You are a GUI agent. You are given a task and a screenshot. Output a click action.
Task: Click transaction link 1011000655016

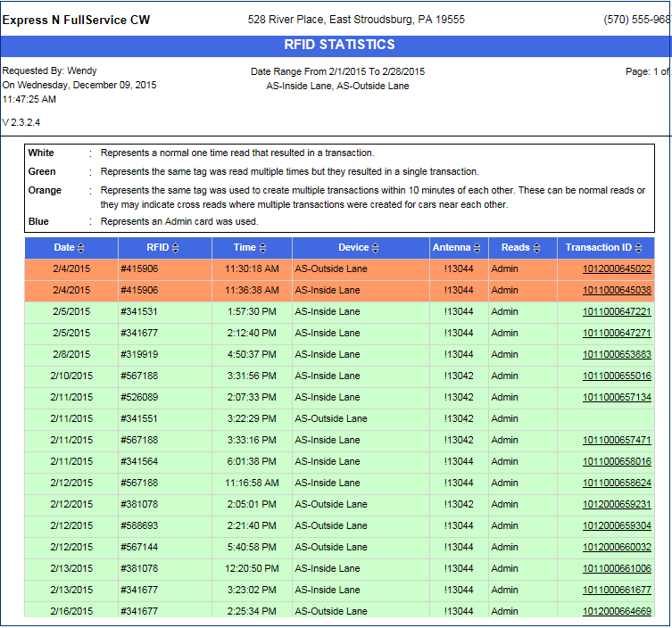click(617, 376)
